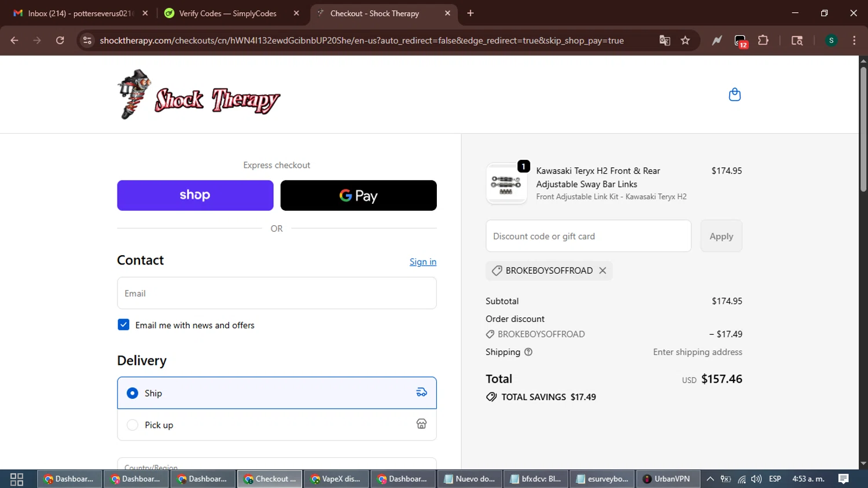The width and height of the screenshot is (868, 488).
Task: Click the translate page icon
Action: tap(664, 41)
